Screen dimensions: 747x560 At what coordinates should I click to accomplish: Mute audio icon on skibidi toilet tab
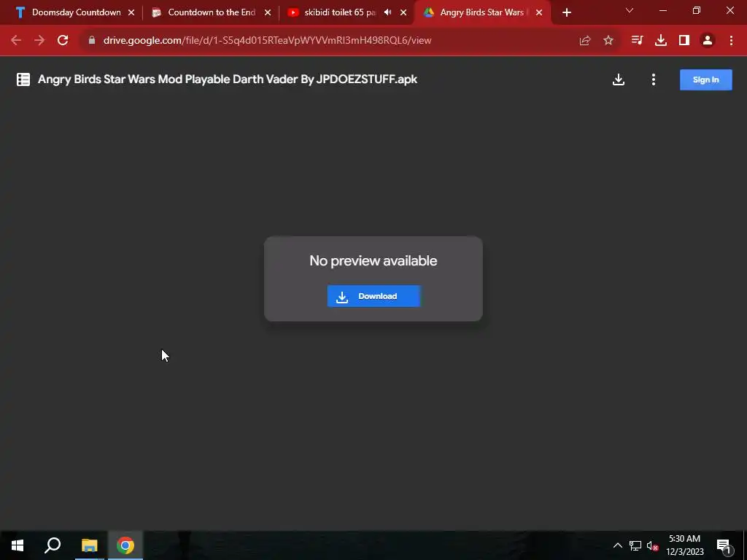pos(388,12)
